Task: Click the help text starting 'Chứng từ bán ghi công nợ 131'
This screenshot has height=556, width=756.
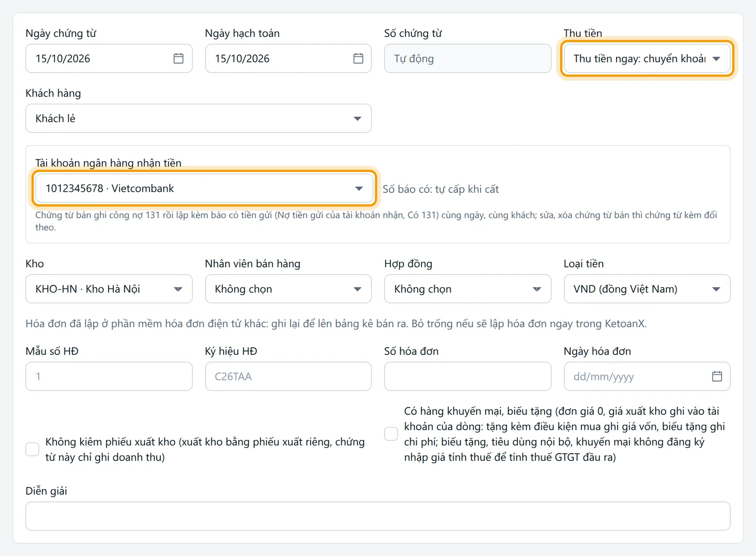Action: (376, 221)
